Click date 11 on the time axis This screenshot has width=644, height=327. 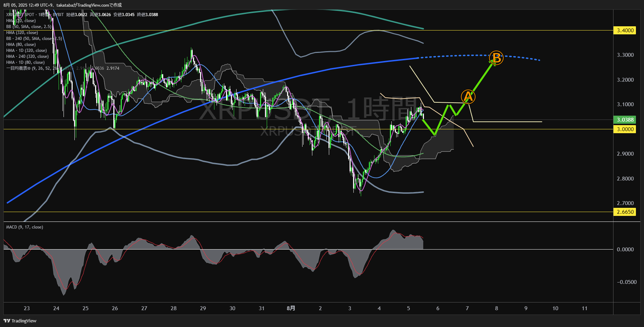click(x=585, y=308)
